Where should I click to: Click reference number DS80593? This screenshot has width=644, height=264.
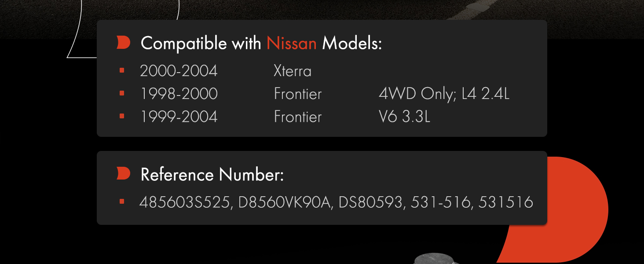click(x=371, y=202)
